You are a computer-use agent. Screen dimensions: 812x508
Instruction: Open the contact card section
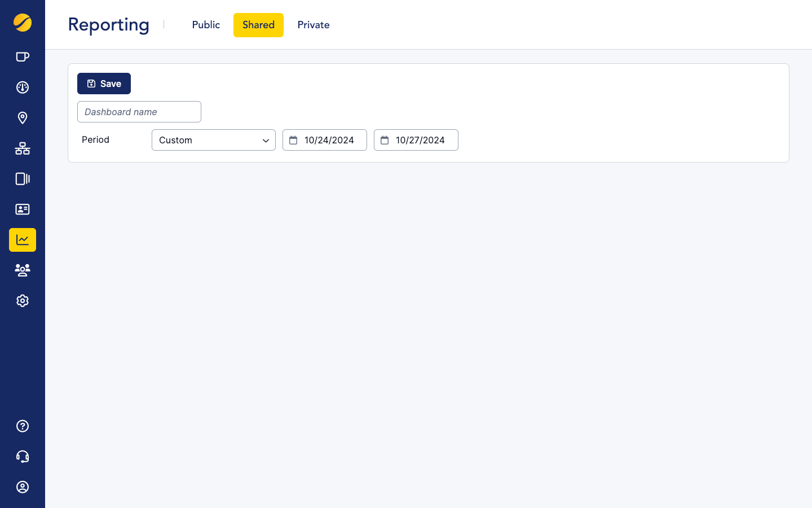click(23, 209)
